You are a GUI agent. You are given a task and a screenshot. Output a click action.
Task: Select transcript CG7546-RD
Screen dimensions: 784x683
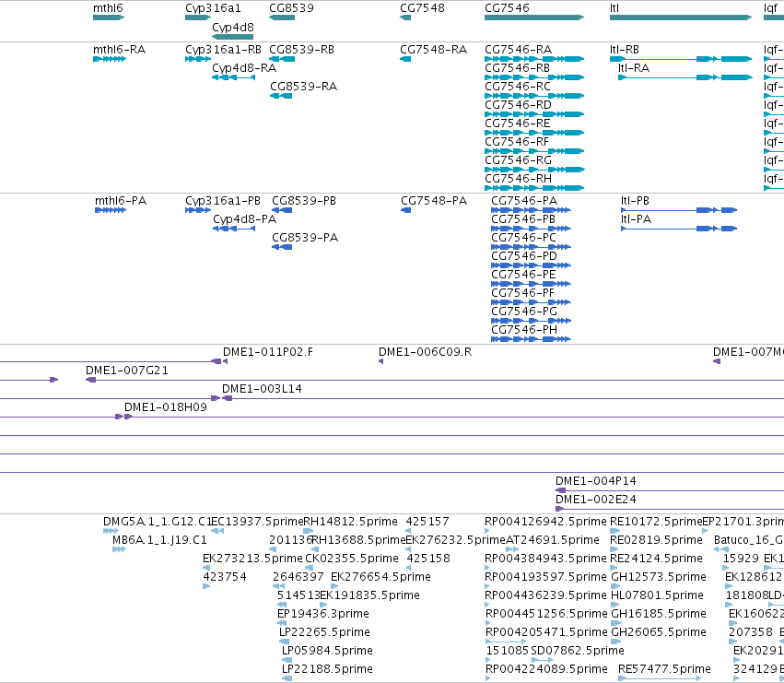coord(534,114)
